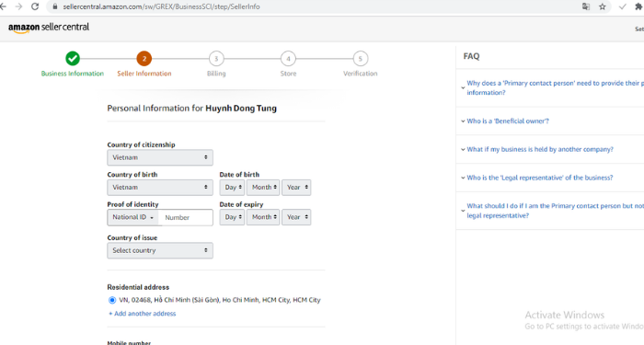Screen dimensions: 644x345
Task: Open Date of birth Month dropdown
Action: [x=263, y=188]
